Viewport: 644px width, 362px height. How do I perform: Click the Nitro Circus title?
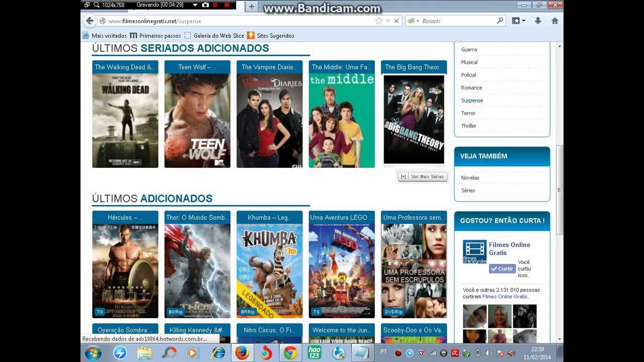tap(270, 330)
